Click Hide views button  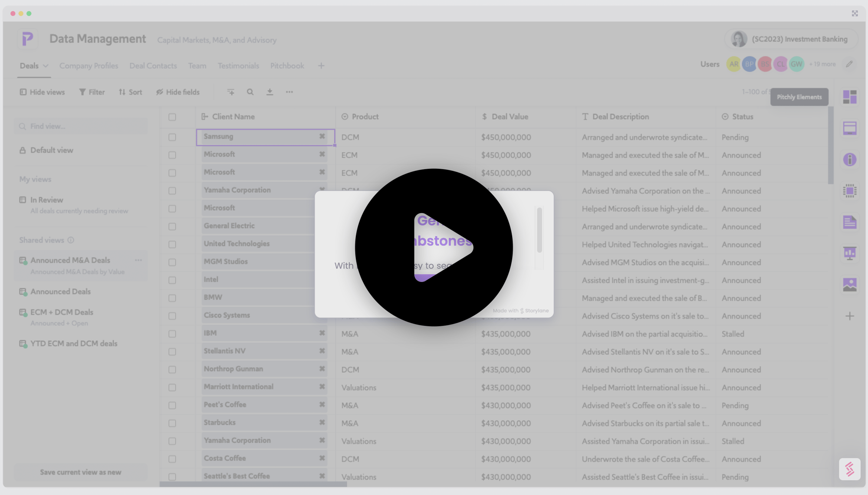point(42,92)
